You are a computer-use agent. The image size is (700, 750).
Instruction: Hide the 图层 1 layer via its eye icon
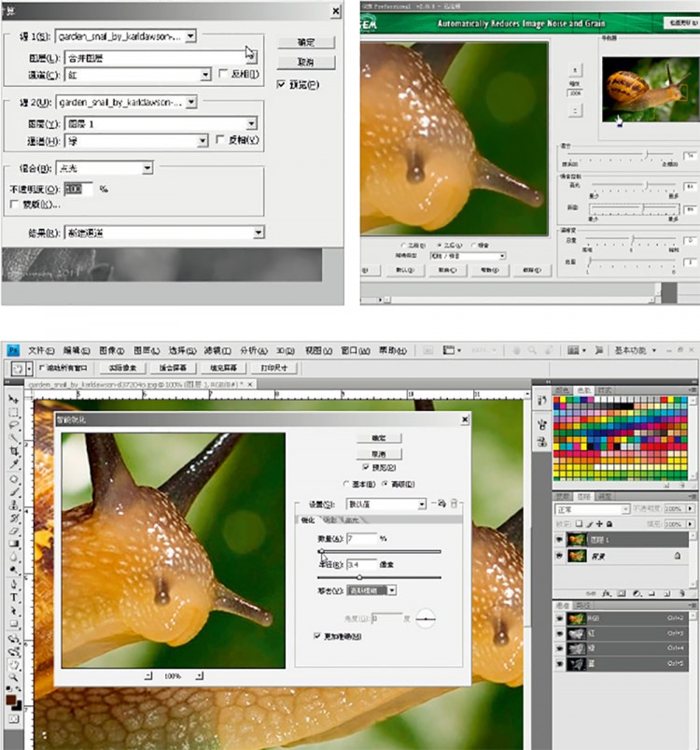(559, 539)
